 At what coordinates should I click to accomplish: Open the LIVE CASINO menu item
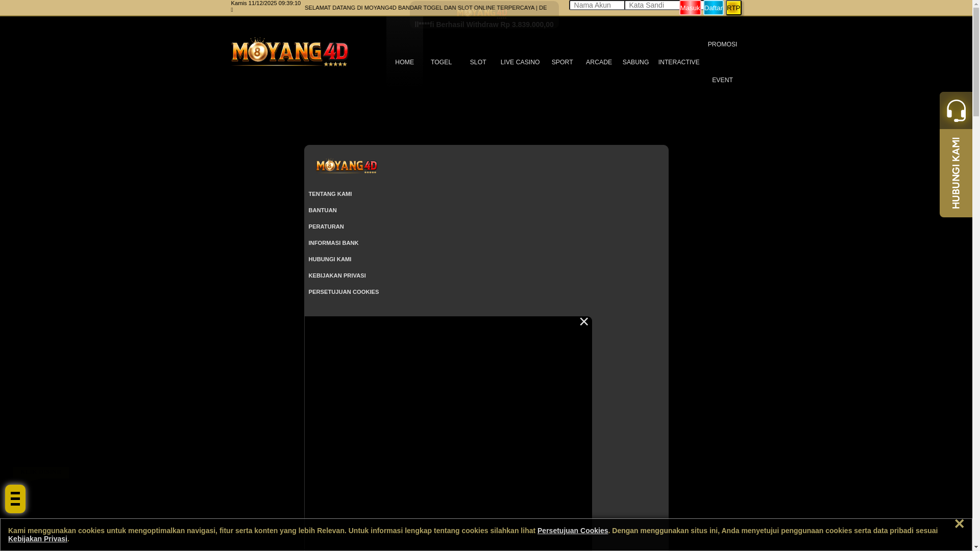point(520,62)
